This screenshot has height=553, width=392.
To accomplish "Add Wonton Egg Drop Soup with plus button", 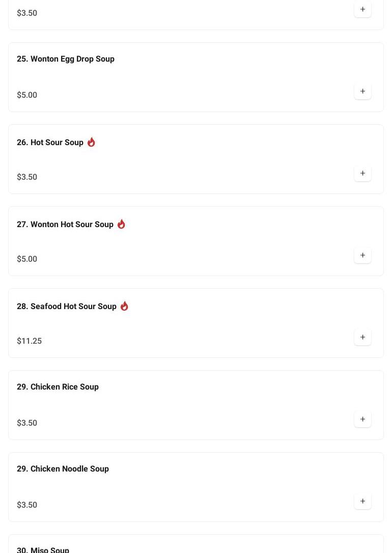I will click(x=362, y=92).
